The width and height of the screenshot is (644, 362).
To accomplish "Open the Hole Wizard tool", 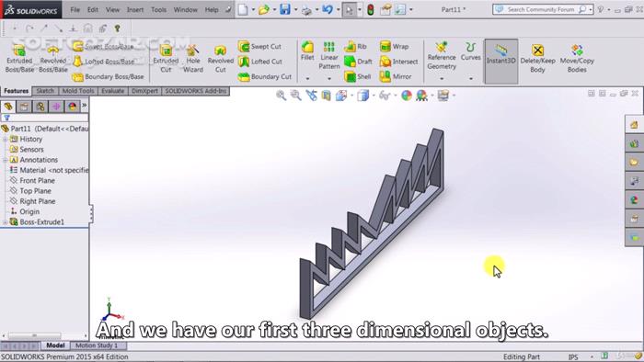I will pyautogui.click(x=192, y=58).
